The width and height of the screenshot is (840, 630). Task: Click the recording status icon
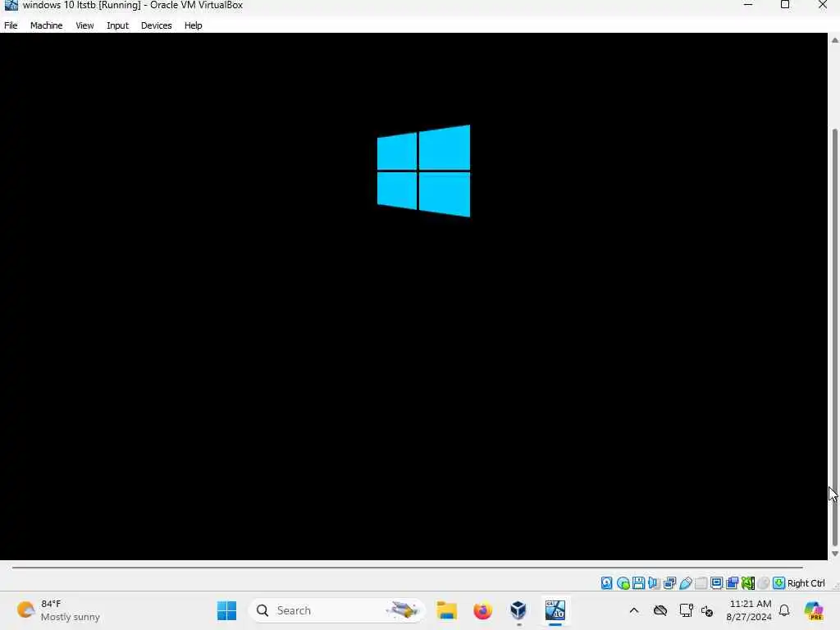click(x=733, y=583)
